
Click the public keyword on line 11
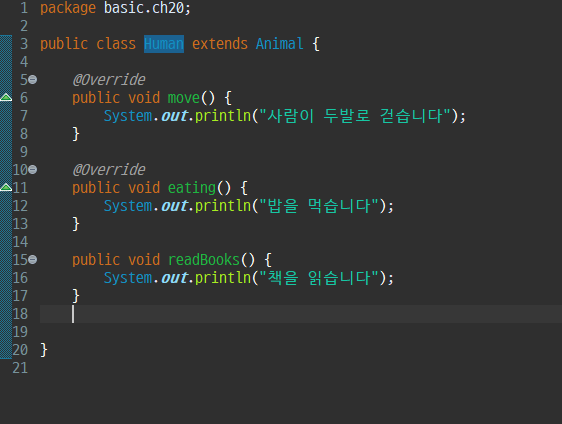(96, 188)
